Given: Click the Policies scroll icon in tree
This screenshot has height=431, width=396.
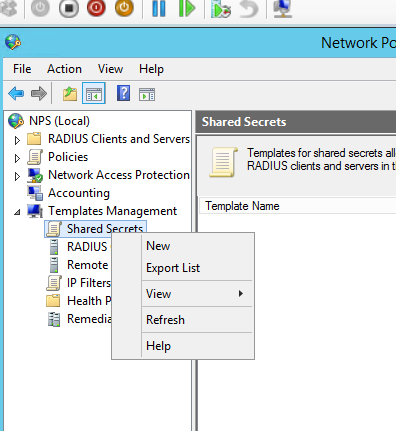Looking at the screenshot, I should pyautogui.click(x=35, y=157).
